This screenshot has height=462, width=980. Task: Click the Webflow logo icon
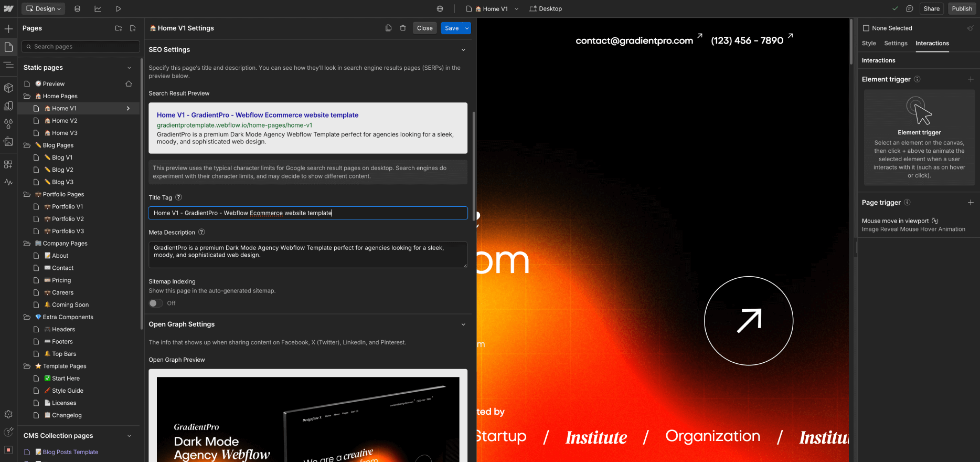[8, 8]
